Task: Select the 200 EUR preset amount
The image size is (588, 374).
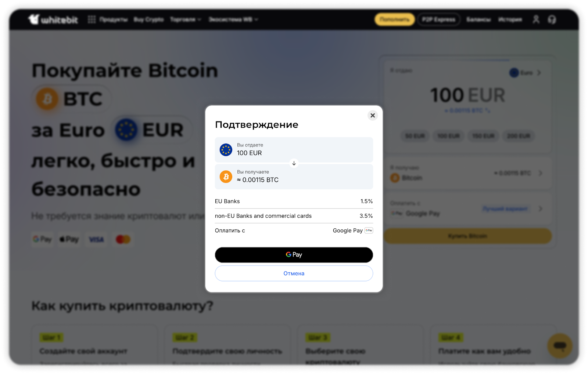Action: [519, 136]
